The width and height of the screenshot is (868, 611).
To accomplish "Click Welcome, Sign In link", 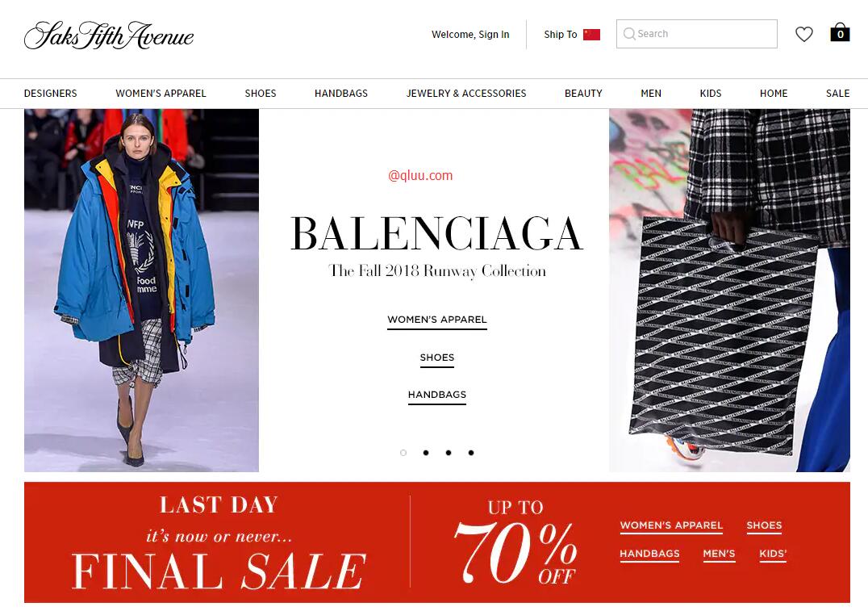I will (x=470, y=35).
